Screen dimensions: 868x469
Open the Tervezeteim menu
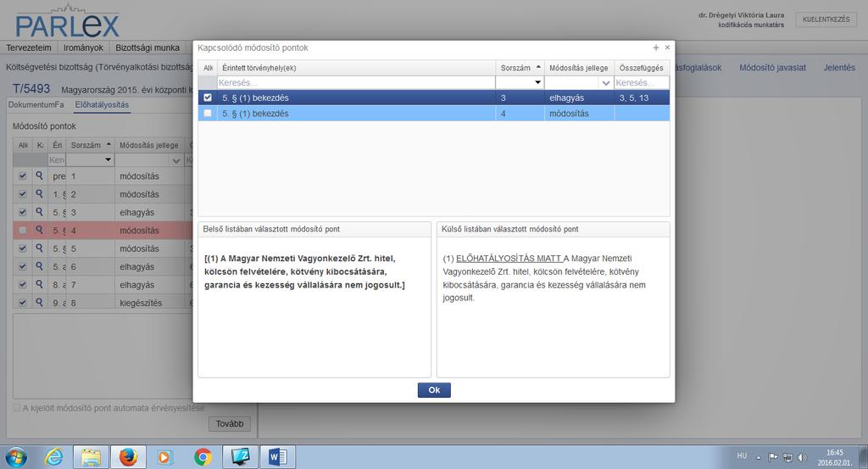29,47
